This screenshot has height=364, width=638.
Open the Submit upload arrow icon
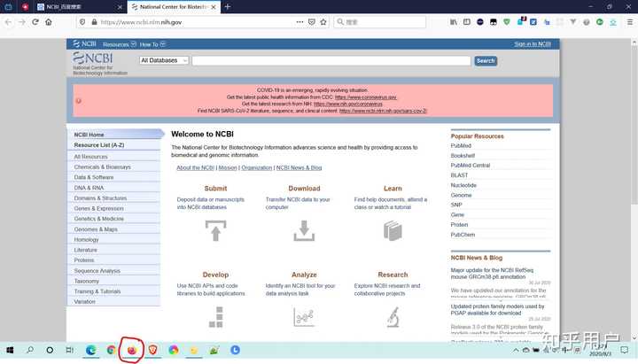coord(215,230)
